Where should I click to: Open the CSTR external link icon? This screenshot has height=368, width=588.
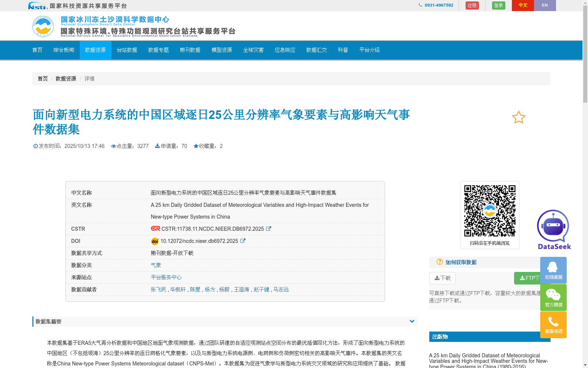(x=269, y=229)
